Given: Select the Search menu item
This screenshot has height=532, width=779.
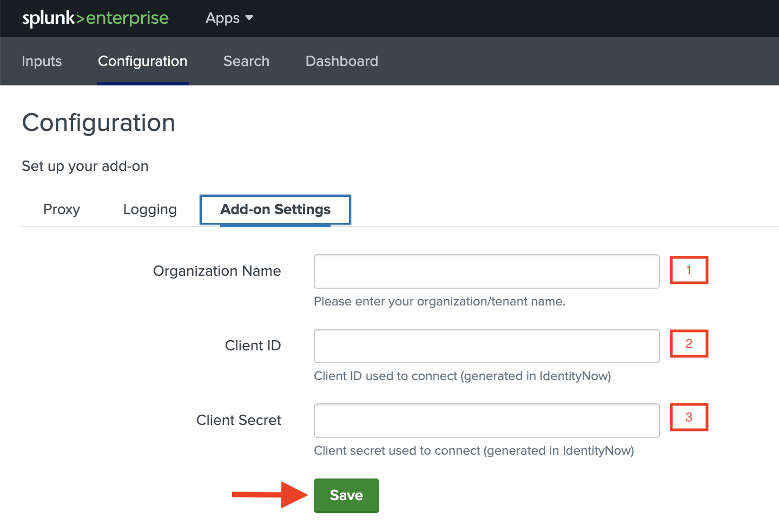Looking at the screenshot, I should coord(246,61).
